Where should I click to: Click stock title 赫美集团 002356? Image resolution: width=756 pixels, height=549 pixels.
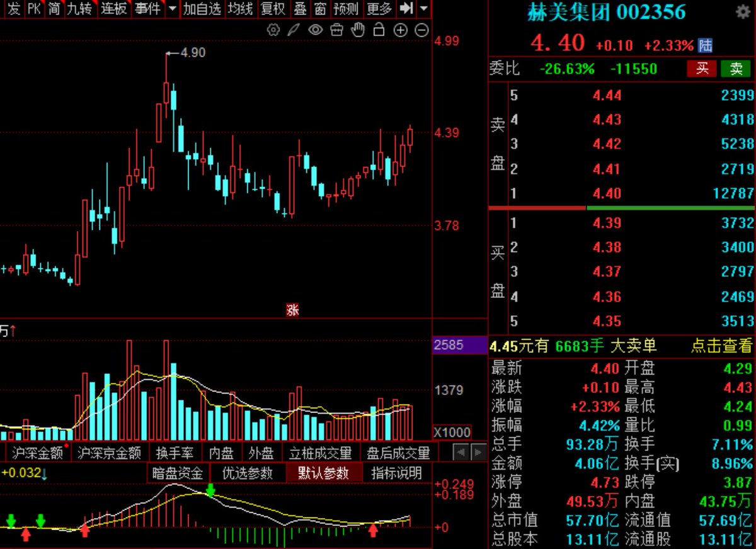point(607,12)
